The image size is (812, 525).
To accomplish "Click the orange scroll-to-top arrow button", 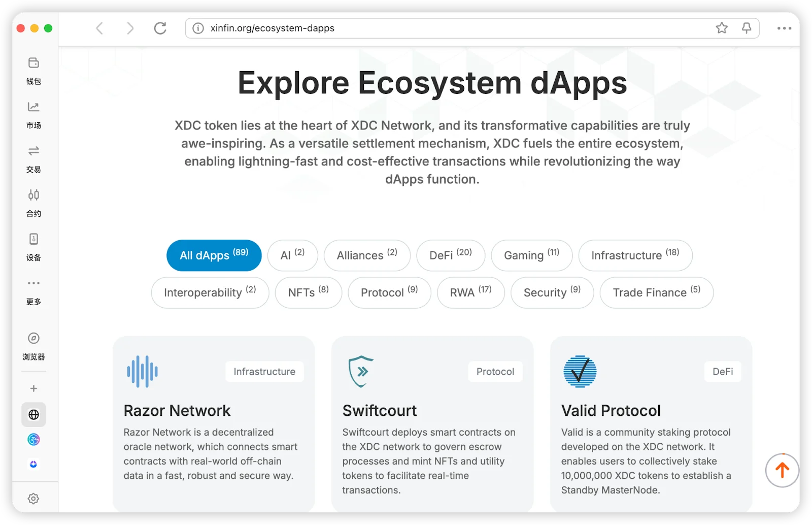I will pyautogui.click(x=782, y=470).
